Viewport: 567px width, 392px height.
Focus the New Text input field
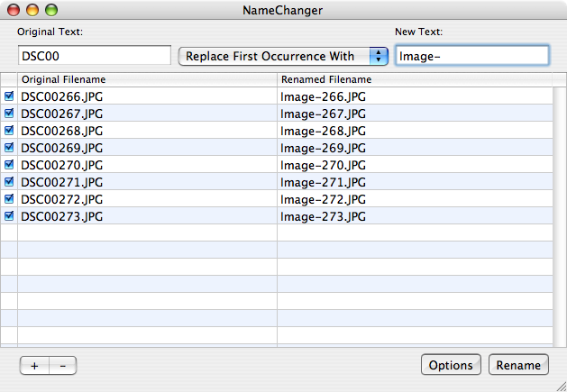472,55
